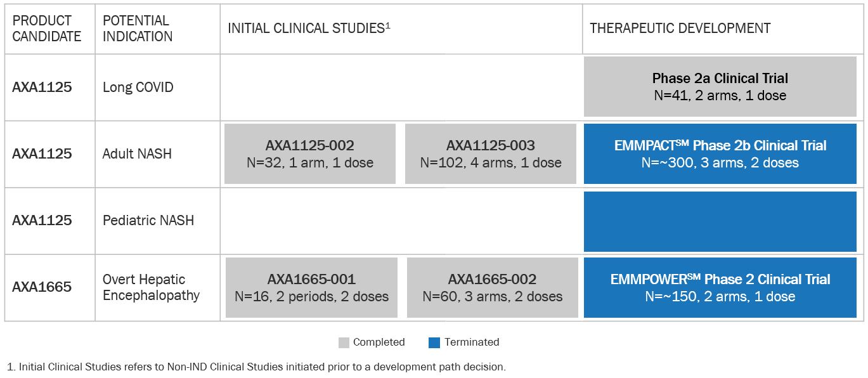Image resolution: width=868 pixels, height=378 pixels.
Task: Click the gray Completed legend swatch
Action: (344, 342)
